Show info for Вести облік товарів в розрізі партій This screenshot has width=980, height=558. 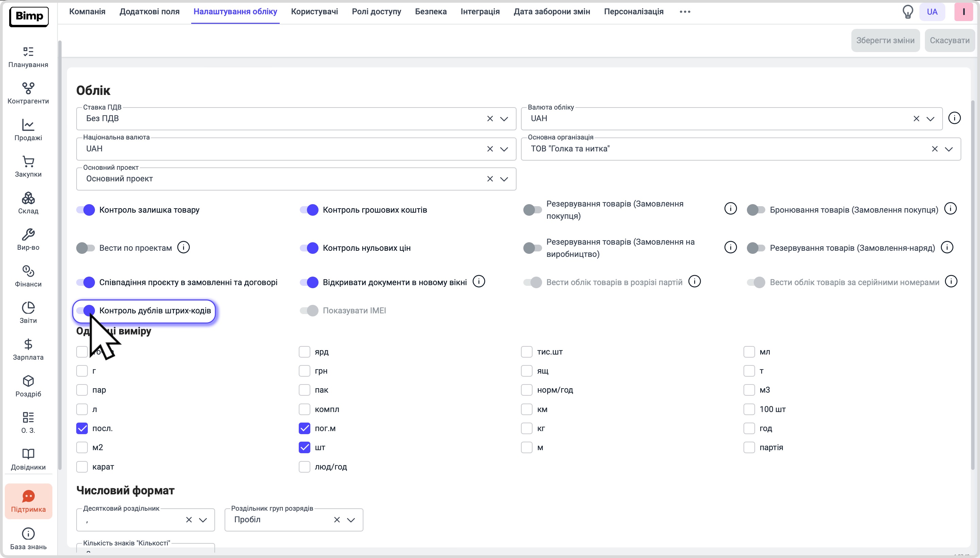[695, 282]
